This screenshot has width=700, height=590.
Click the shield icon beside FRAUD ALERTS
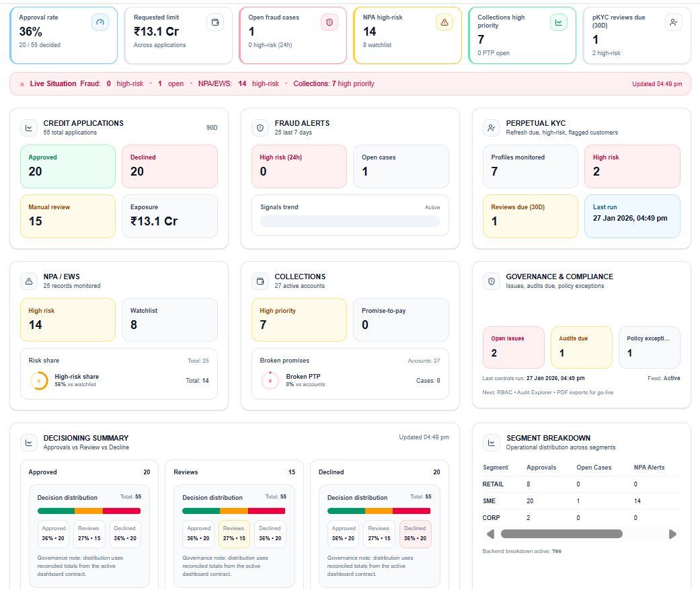pyautogui.click(x=260, y=126)
